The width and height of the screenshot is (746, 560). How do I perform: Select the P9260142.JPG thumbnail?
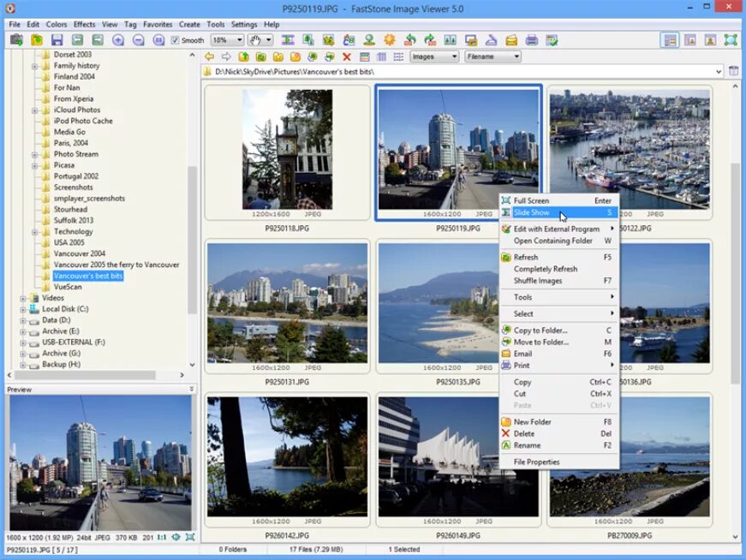tap(288, 456)
